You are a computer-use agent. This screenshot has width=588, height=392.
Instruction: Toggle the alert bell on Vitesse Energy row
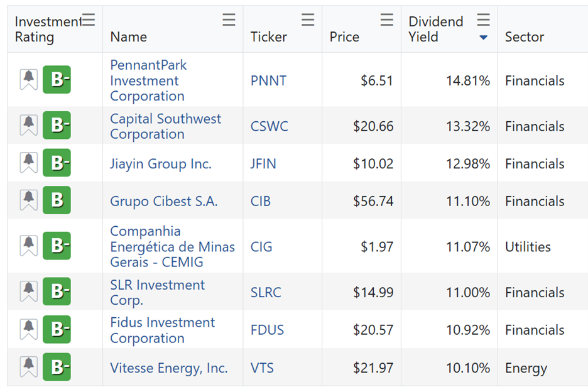coord(29,367)
